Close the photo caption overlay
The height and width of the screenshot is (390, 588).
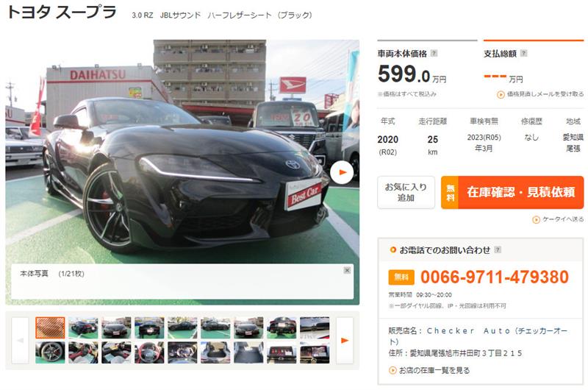coord(347,270)
